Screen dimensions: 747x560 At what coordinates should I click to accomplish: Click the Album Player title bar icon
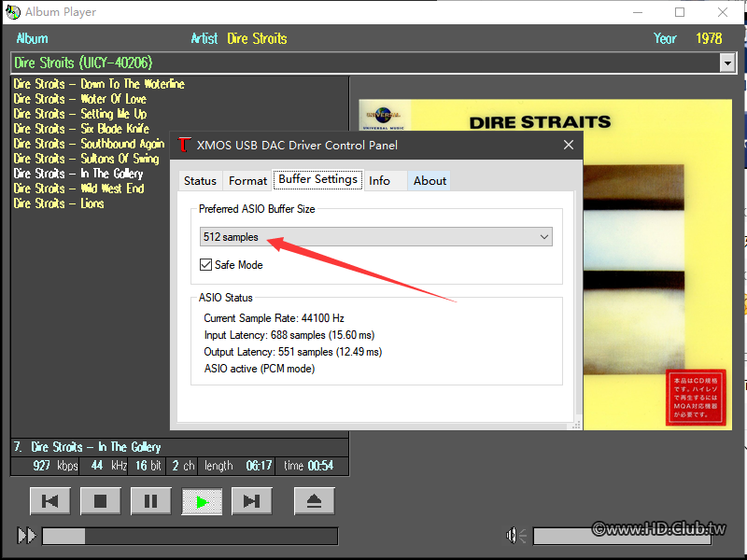(x=13, y=12)
